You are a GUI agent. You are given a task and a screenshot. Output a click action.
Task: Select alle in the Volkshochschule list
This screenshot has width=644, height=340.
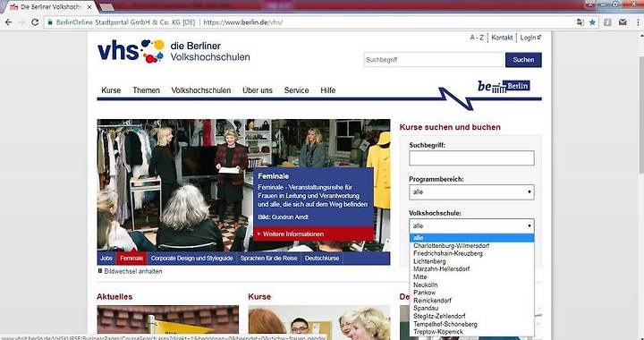(471, 238)
